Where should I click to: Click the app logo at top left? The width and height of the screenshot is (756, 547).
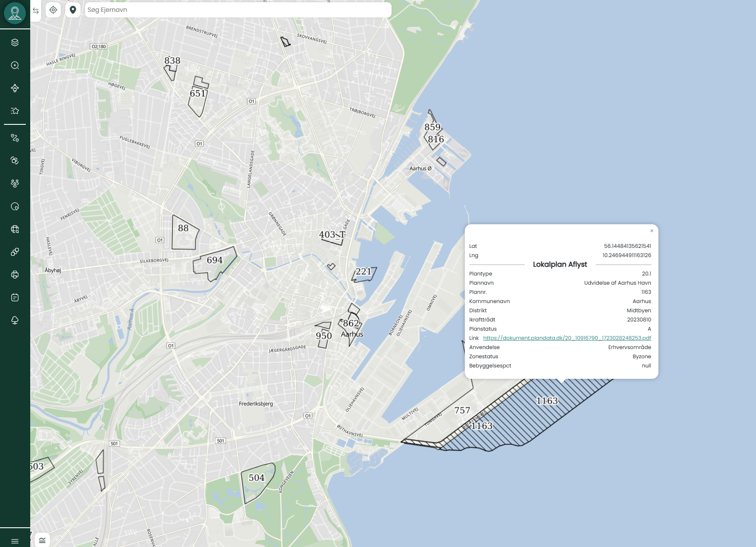point(15,13)
